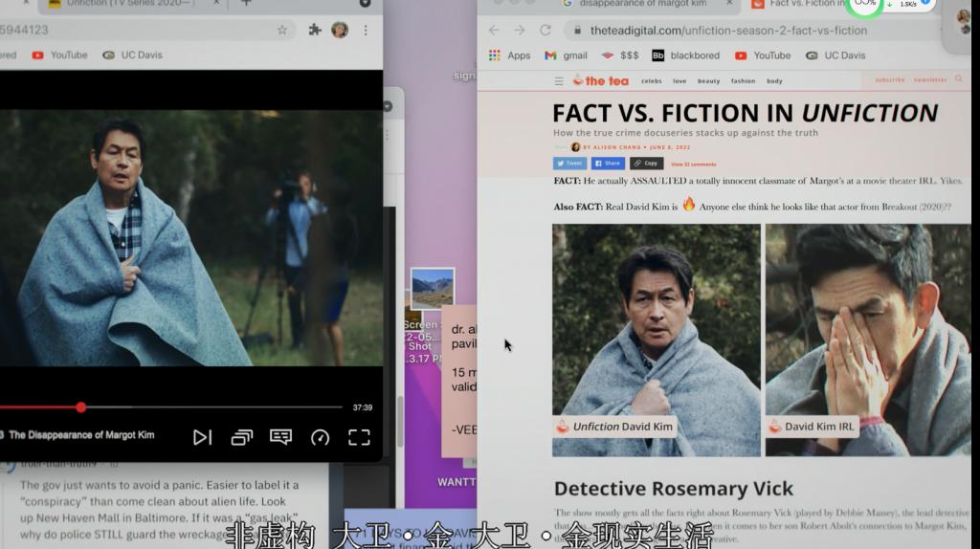Open the beauty section of the tea

tap(709, 81)
